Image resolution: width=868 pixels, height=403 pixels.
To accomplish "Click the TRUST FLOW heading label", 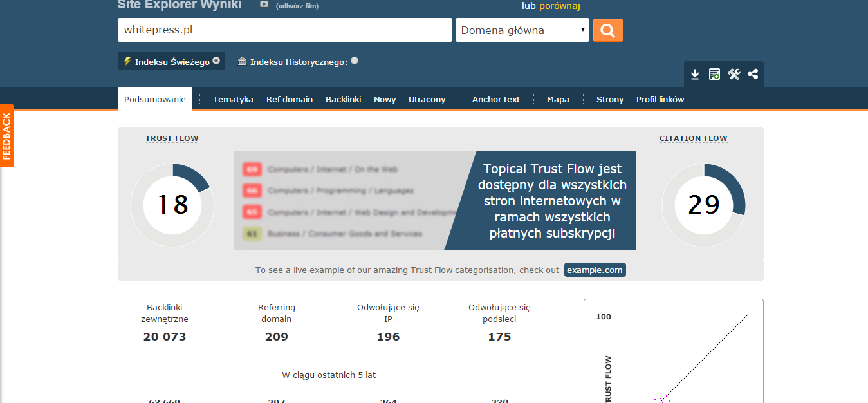I will click(172, 138).
